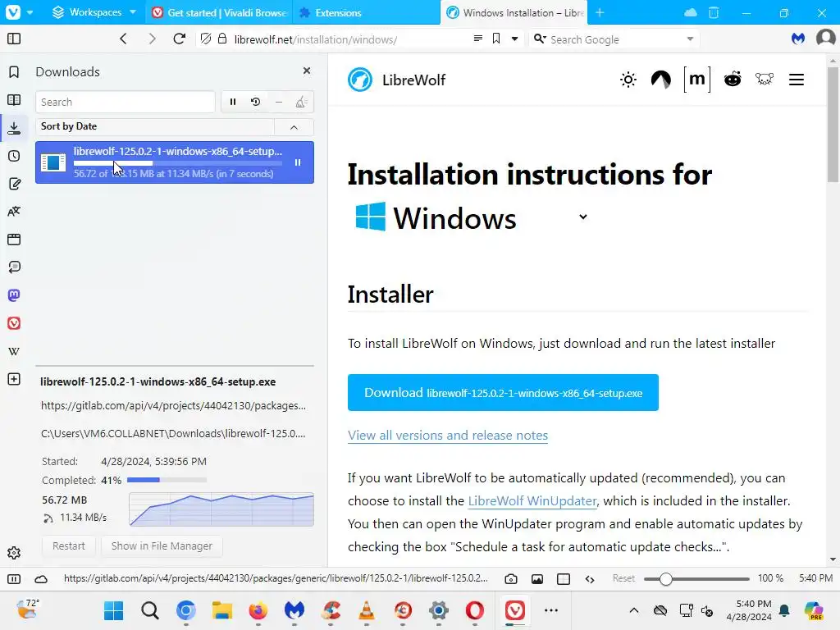
Task: Collapse the sort direction chevron
Action: coord(294,127)
